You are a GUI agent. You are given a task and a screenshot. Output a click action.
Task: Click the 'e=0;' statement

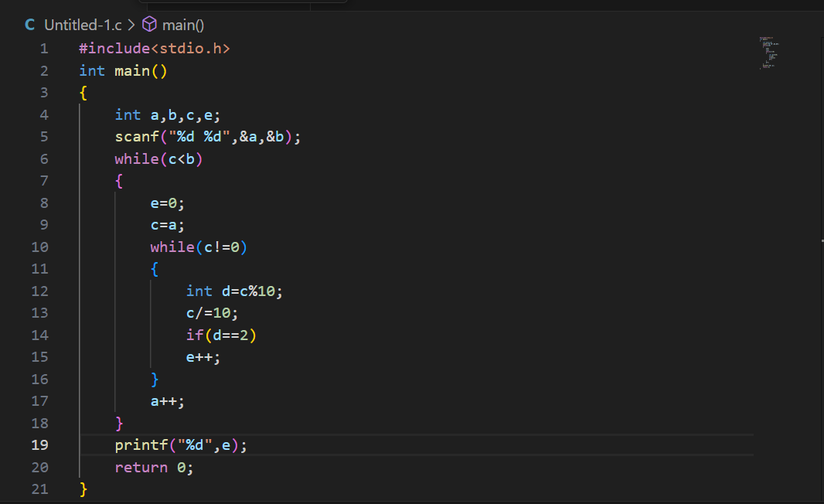168,203
